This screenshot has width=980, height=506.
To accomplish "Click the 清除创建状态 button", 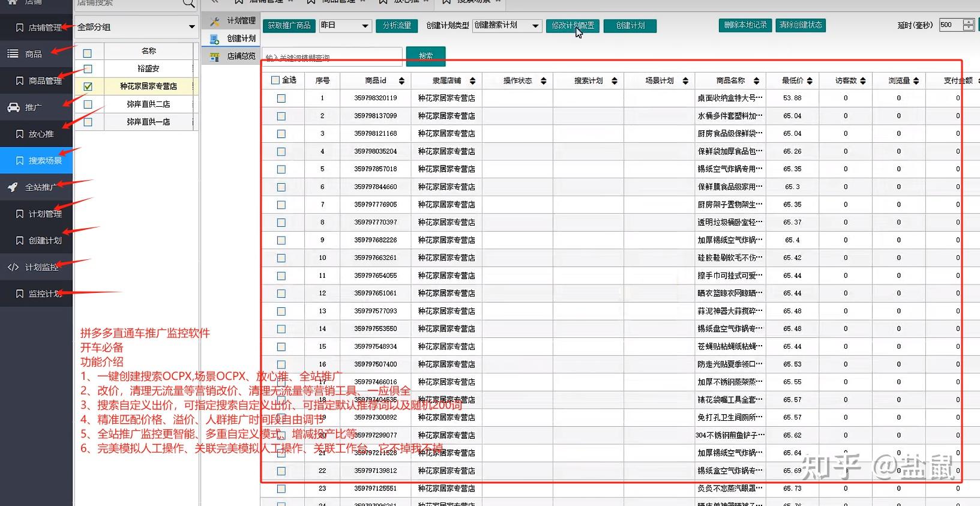I will pos(801,25).
